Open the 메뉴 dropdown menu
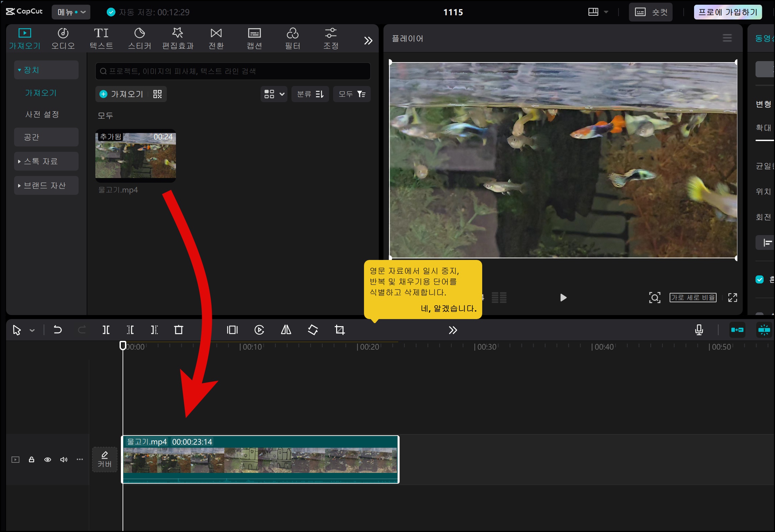775x532 pixels. coord(71,12)
